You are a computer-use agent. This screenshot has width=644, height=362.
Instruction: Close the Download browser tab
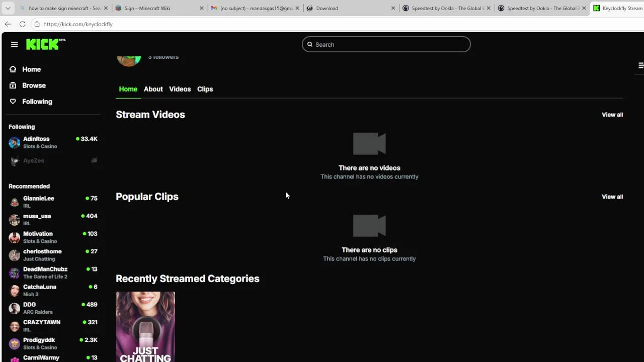392,8
